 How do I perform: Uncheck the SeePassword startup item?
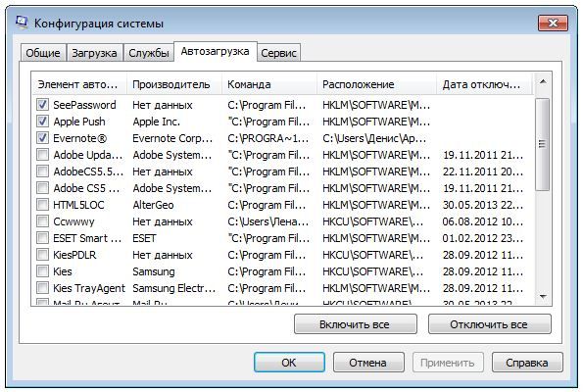pyautogui.click(x=42, y=105)
